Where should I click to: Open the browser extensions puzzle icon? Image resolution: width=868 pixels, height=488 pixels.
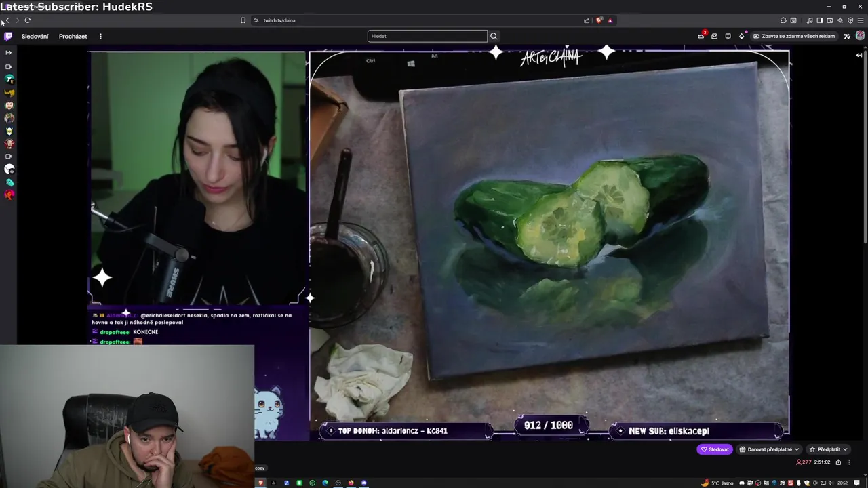pos(783,20)
